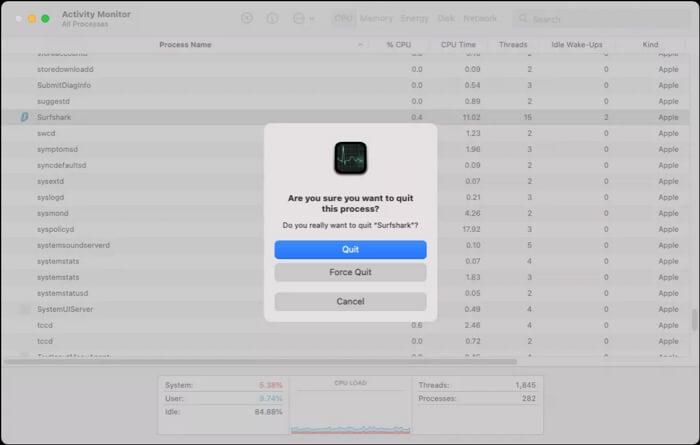The height and width of the screenshot is (445, 700).
Task: Switch to the CPU tab
Action: [x=343, y=18]
